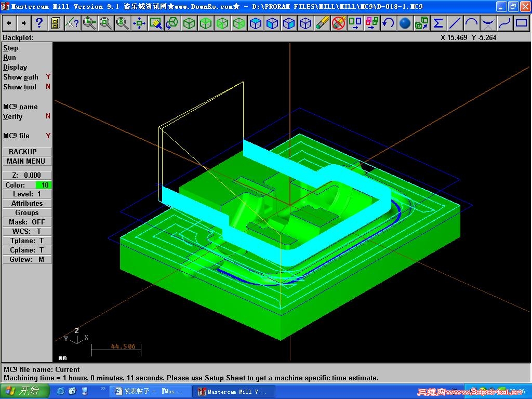Click the Sigma toolbar icon
This screenshot has height=399, width=532.
(438, 23)
